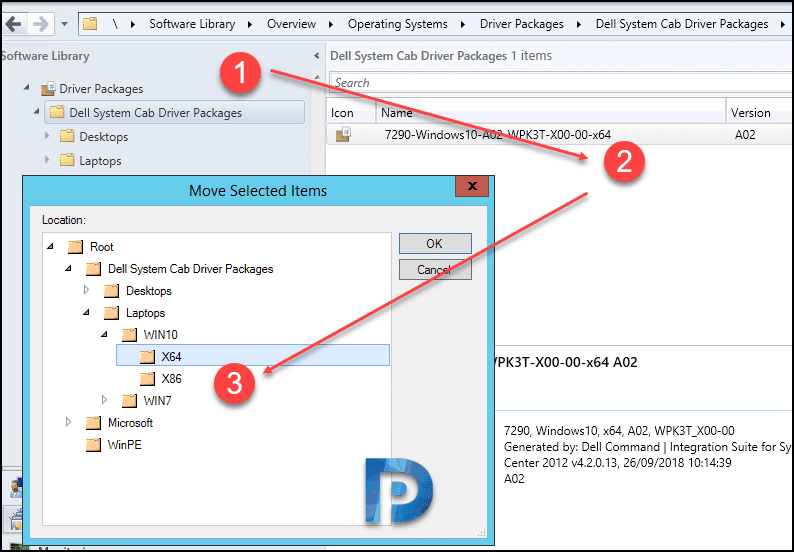This screenshot has height=552, width=794.
Task: Collapse WIN10 node in dialog tree
Action: [104, 334]
